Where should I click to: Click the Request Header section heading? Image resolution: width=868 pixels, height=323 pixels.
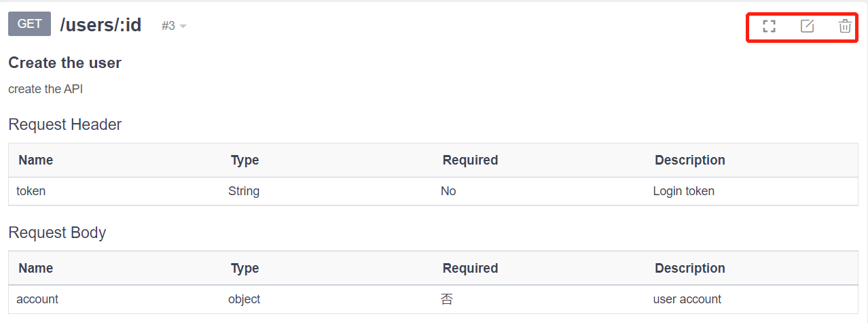pyautogui.click(x=65, y=124)
